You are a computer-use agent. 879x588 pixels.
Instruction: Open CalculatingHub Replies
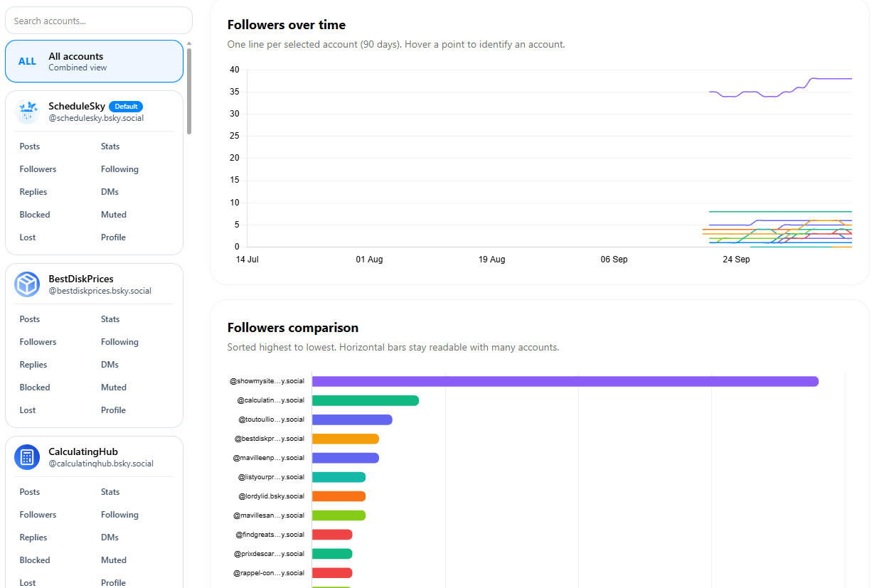(33, 538)
